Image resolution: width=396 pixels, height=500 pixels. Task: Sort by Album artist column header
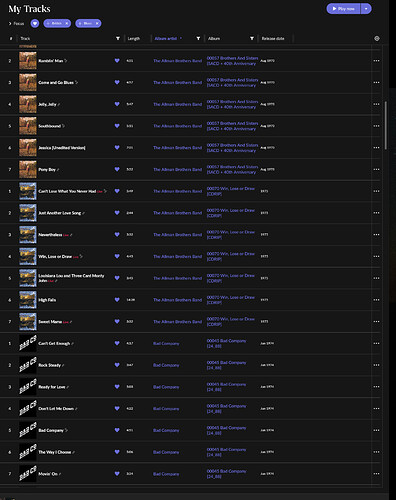166,38
